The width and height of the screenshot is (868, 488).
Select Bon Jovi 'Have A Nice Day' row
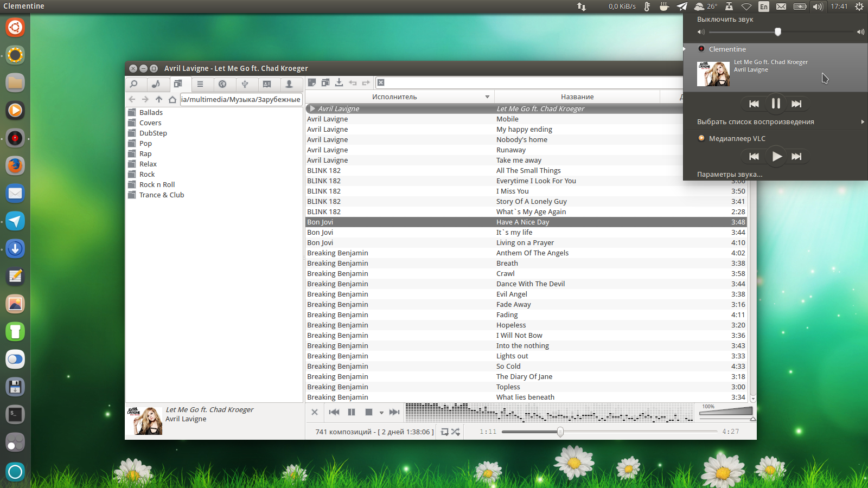pyautogui.click(x=526, y=222)
